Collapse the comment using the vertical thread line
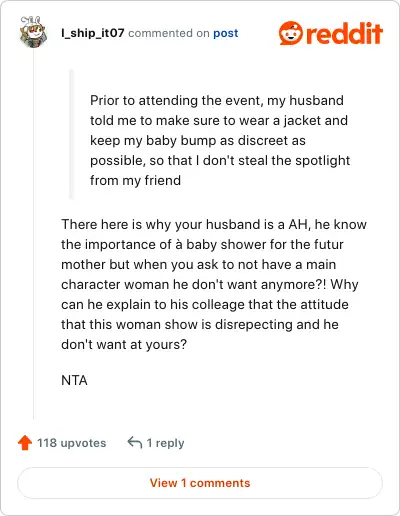Screen dimensions: 400x516 (x=33, y=233)
